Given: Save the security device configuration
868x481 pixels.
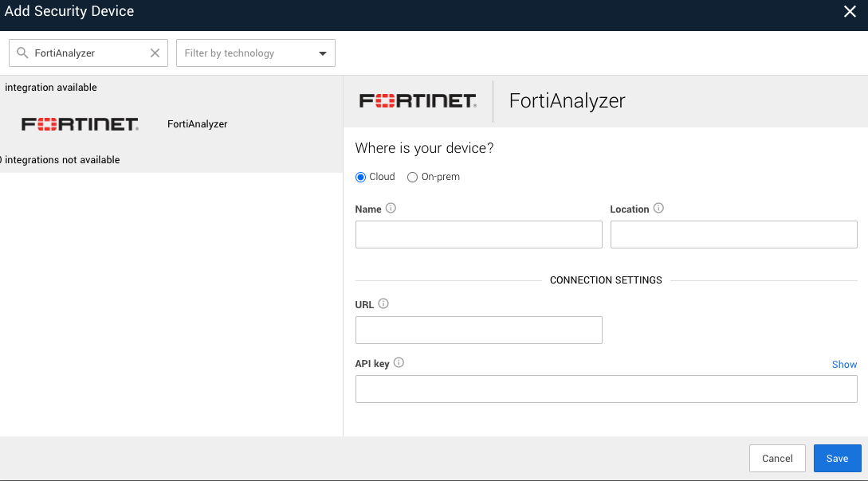Looking at the screenshot, I should [837, 458].
